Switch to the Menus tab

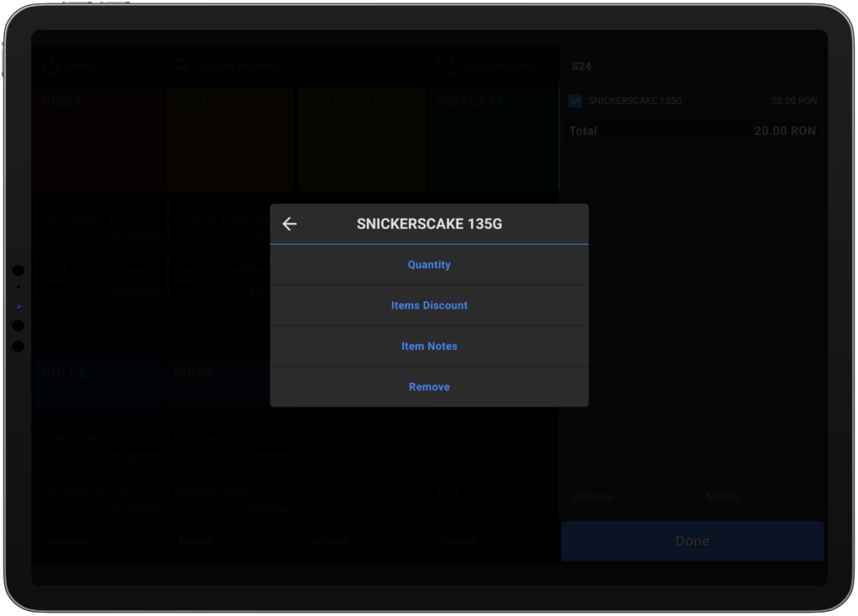(x=195, y=541)
